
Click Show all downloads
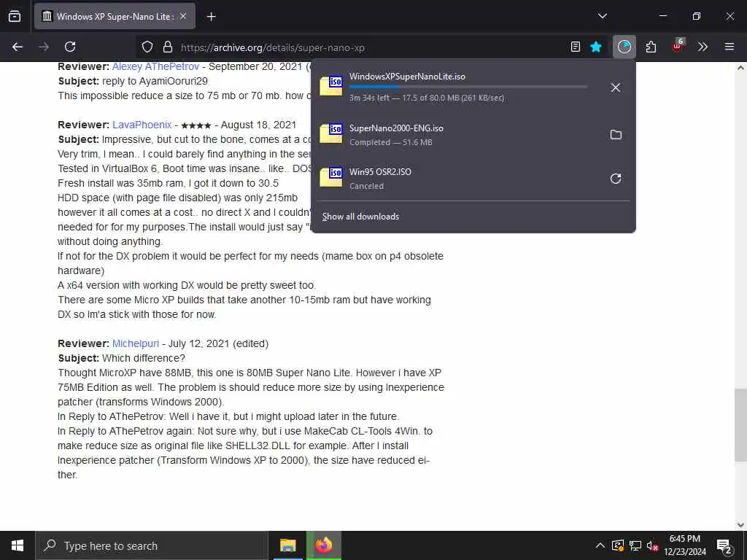click(x=360, y=217)
